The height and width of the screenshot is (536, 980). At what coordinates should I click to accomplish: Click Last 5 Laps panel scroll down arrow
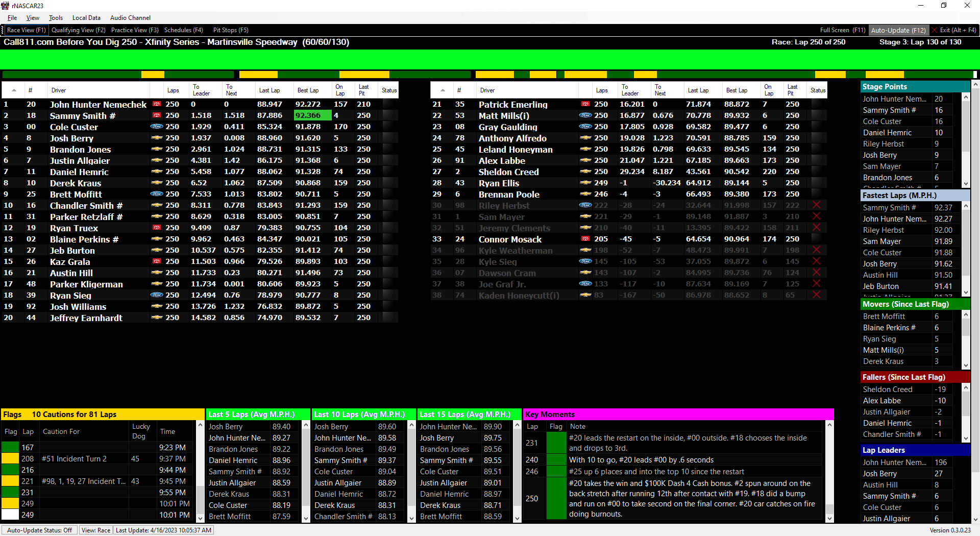click(x=306, y=518)
